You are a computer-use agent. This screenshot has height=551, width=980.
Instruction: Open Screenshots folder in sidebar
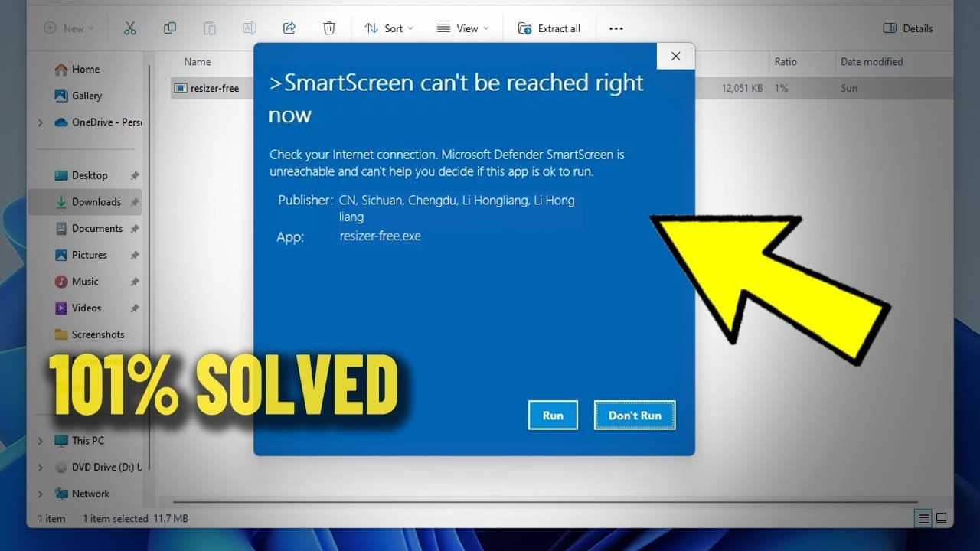[x=89, y=334]
